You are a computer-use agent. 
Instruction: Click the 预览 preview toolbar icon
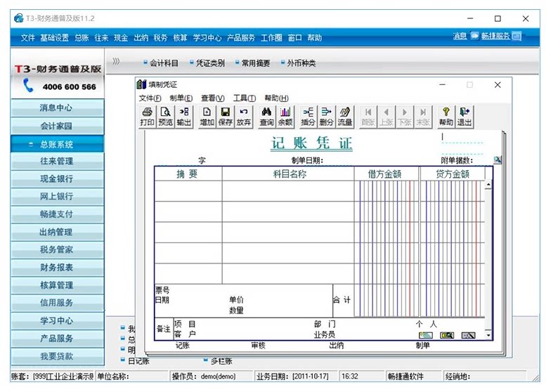(165, 117)
